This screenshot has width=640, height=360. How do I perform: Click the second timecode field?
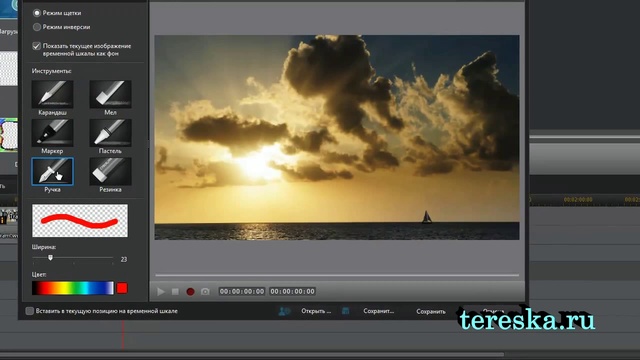point(292,291)
